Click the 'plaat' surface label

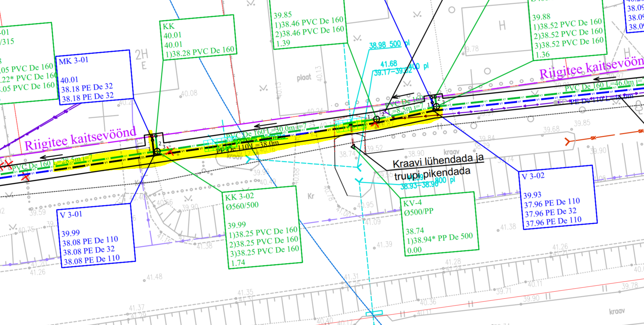(304, 78)
